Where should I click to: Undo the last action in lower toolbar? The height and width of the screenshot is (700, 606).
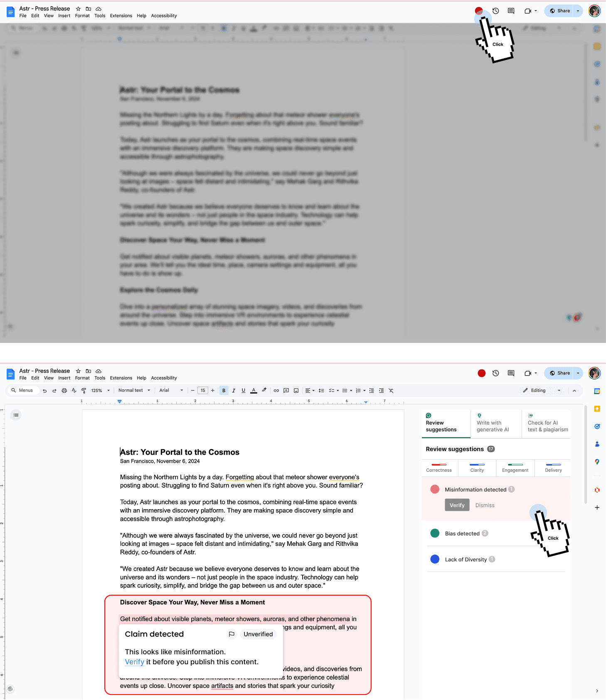coord(44,391)
